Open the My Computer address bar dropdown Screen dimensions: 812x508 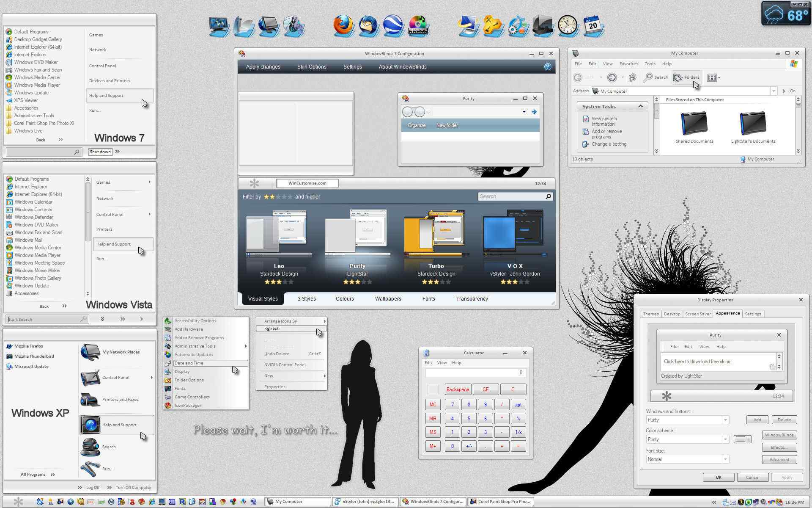click(774, 91)
